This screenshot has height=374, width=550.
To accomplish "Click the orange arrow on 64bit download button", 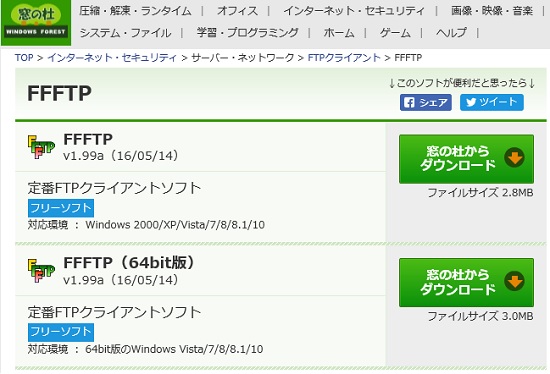I will point(515,281).
